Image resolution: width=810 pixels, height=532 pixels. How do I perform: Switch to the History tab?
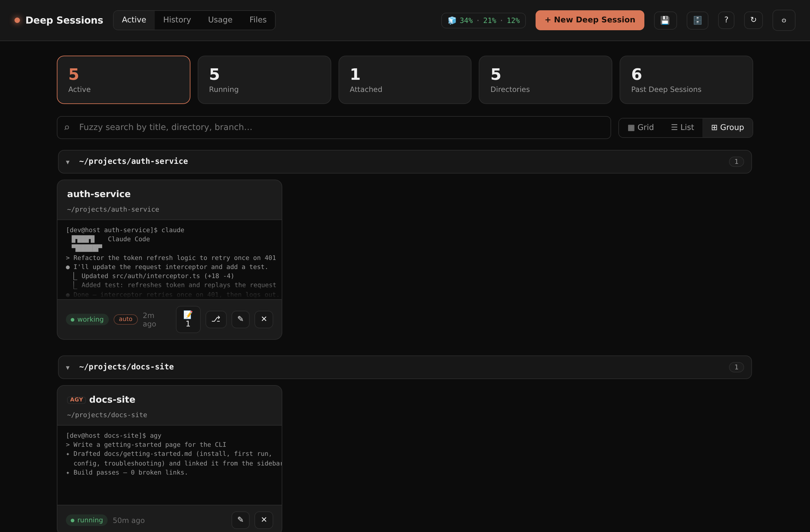177,20
